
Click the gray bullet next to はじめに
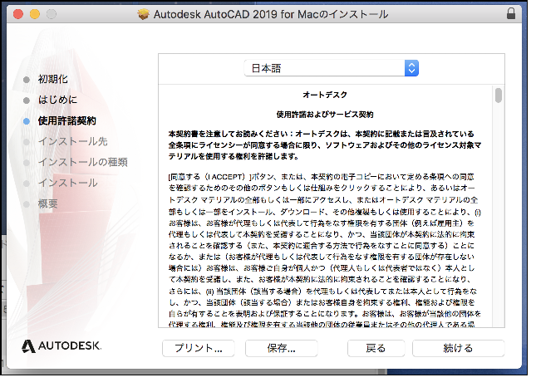pos(27,100)
